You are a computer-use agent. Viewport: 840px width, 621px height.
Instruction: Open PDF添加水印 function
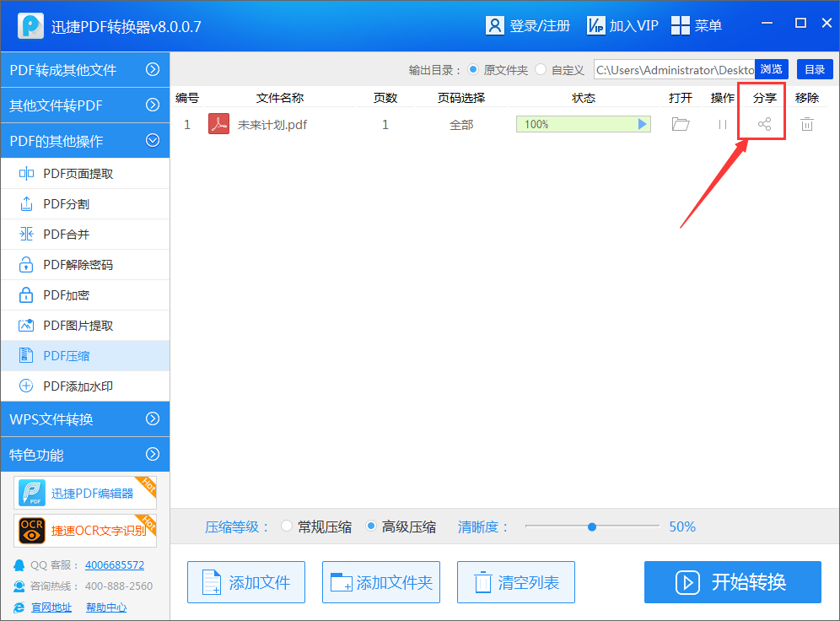tap(84, 386)
